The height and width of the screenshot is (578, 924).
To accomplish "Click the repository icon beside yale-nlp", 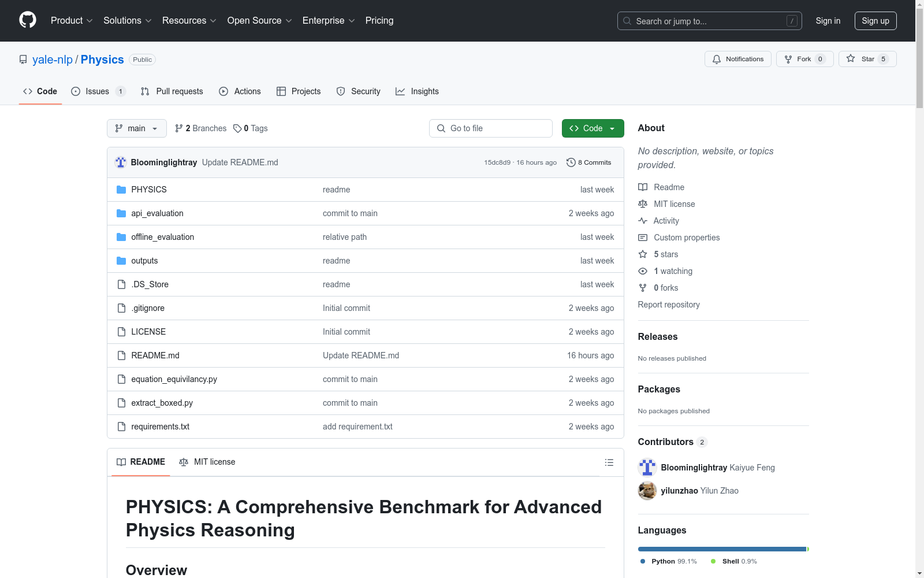I will click(x=23, y=60).
